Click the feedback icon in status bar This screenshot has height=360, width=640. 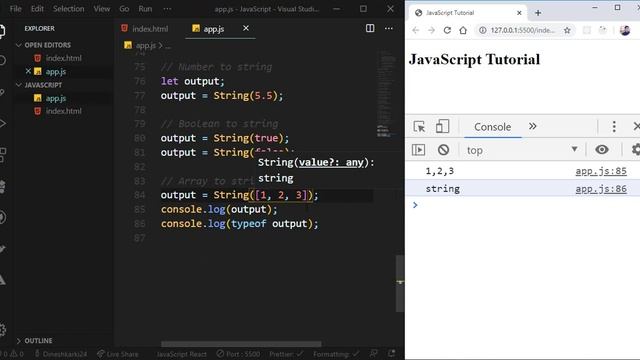point(373,353)
